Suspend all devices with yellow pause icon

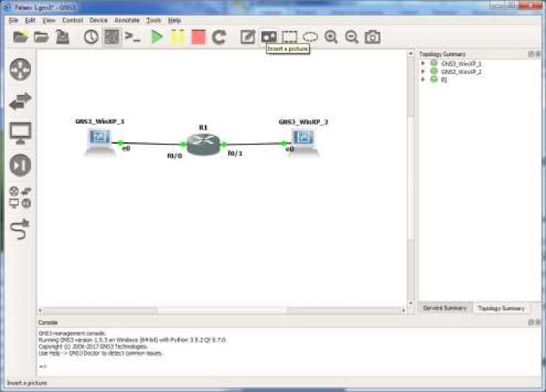pyautogui.click(x=178, y=37)
